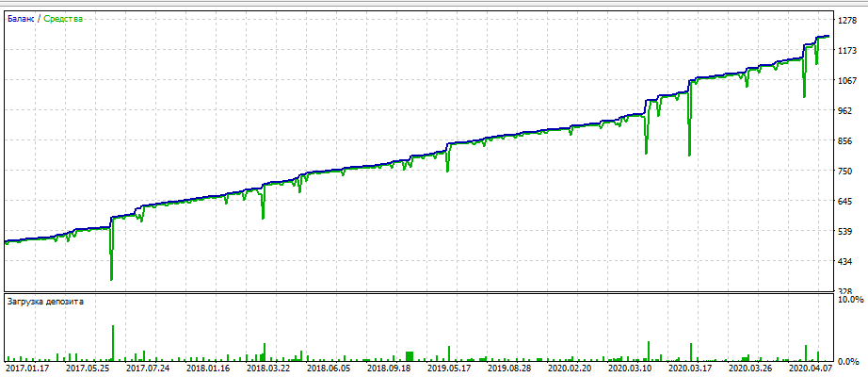Click the 2020.04.07 date label
This screenshot has height=377, width=868.
coord(812,368)
